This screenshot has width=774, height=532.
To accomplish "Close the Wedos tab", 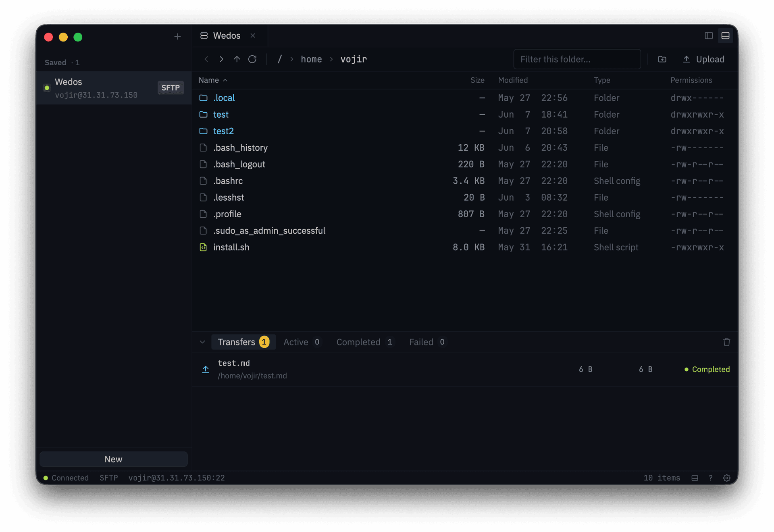I will (253, 35).
